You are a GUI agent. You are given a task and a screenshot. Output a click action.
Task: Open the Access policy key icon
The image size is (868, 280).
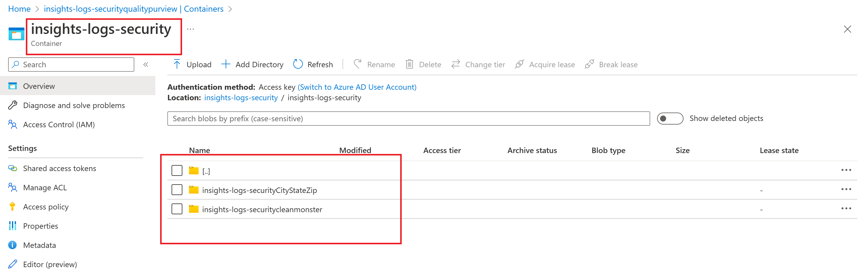click(12, 207)
